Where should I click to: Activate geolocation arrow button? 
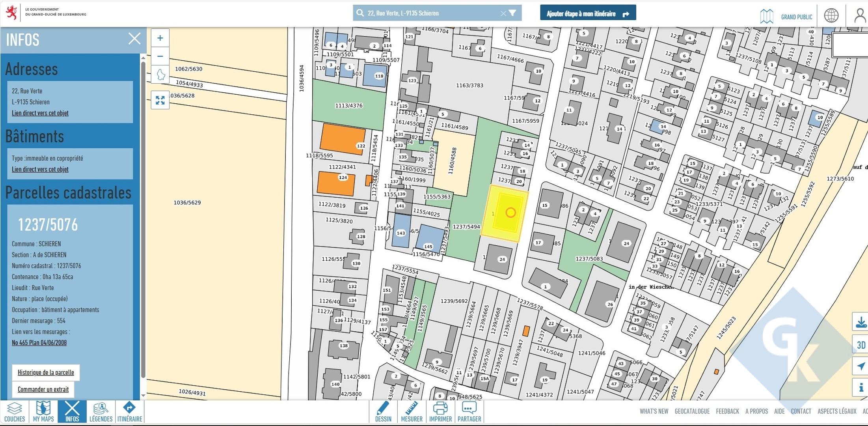click(861, 366)
